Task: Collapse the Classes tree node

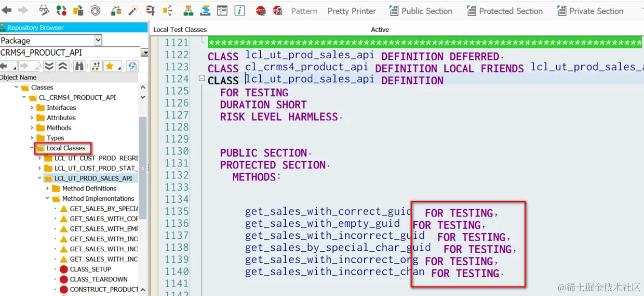Action: [16, 87]
